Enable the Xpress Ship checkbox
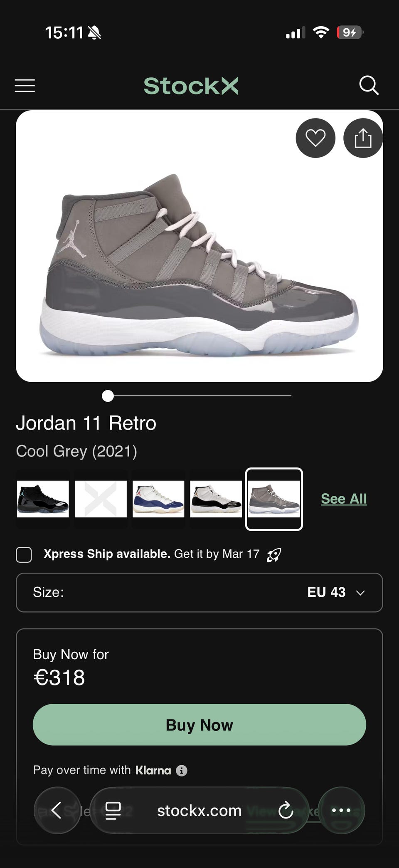This screenshot has height=868, width=399. click(x=24, y=555)
